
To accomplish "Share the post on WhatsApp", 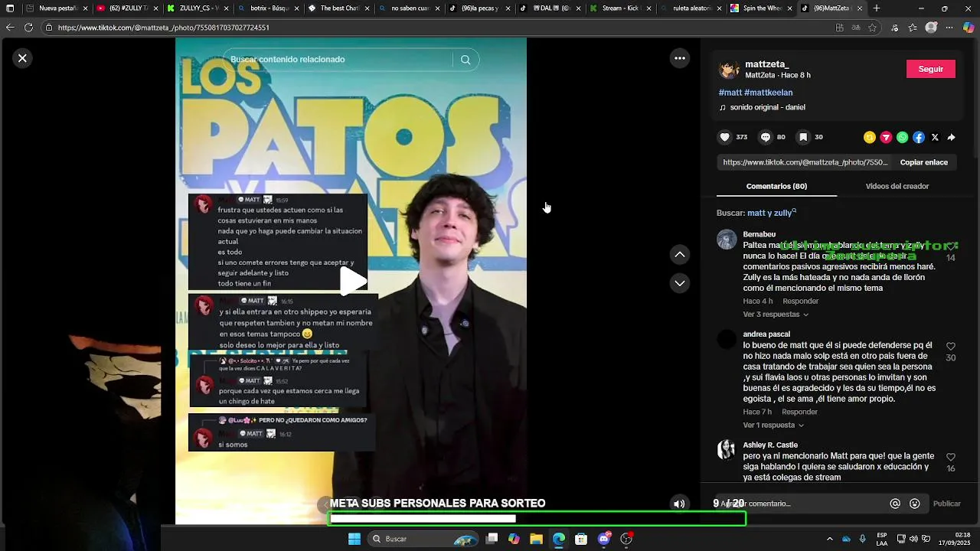I will click(902, 138).
